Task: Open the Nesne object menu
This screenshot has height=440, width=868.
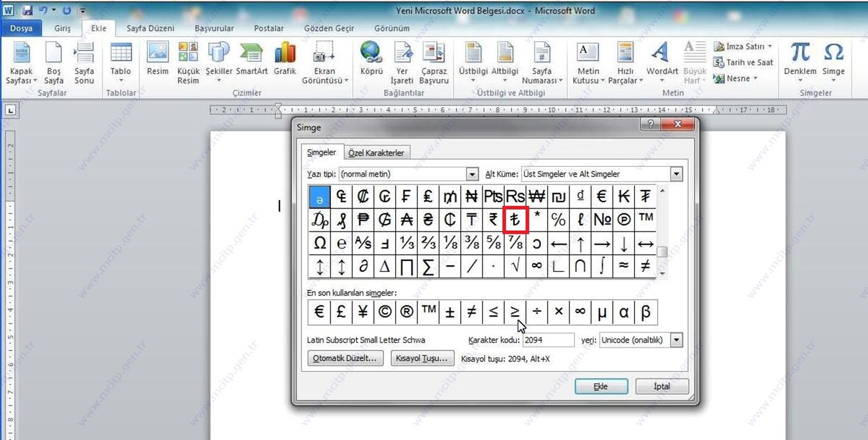Action: point(736,78)
